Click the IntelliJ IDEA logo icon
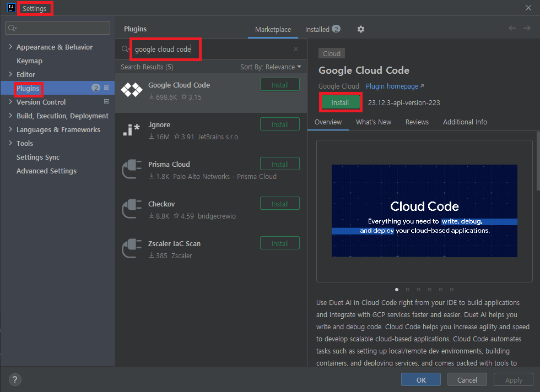The height and width of the screenshot is (392, 540). (x=12, y=8)
